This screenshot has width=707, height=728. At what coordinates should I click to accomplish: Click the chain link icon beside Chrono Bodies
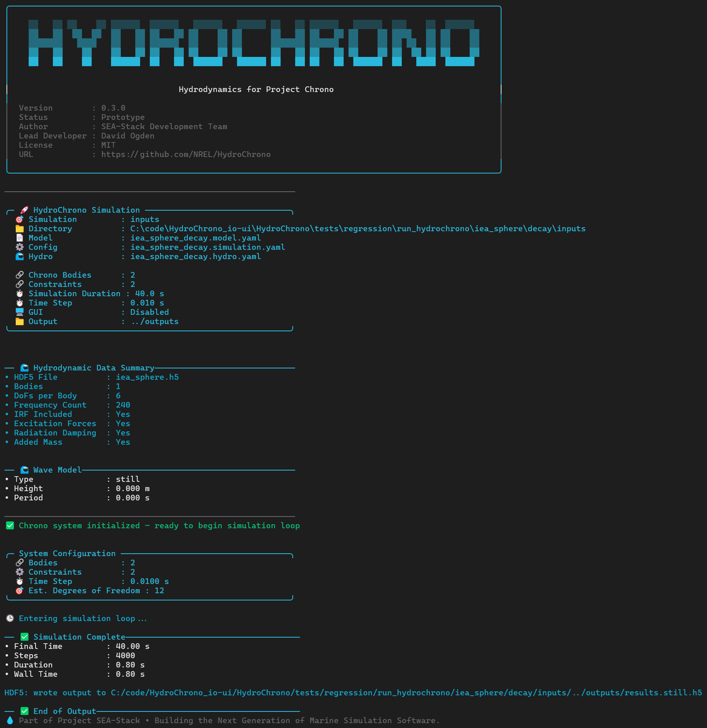point(19,275)
